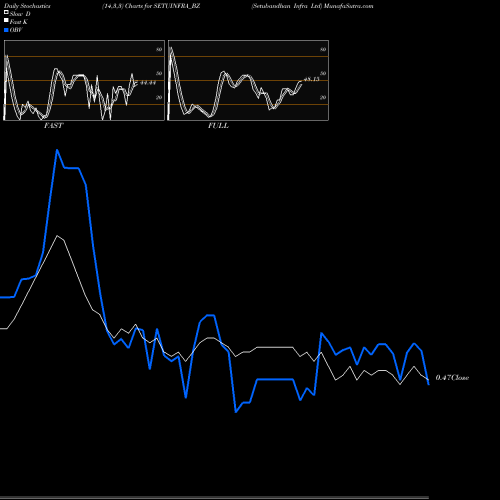The width and height of the screenshot is (500, 500).
Task: Click the 20 level label in FULL chart
Action: [x=323, y=97]
